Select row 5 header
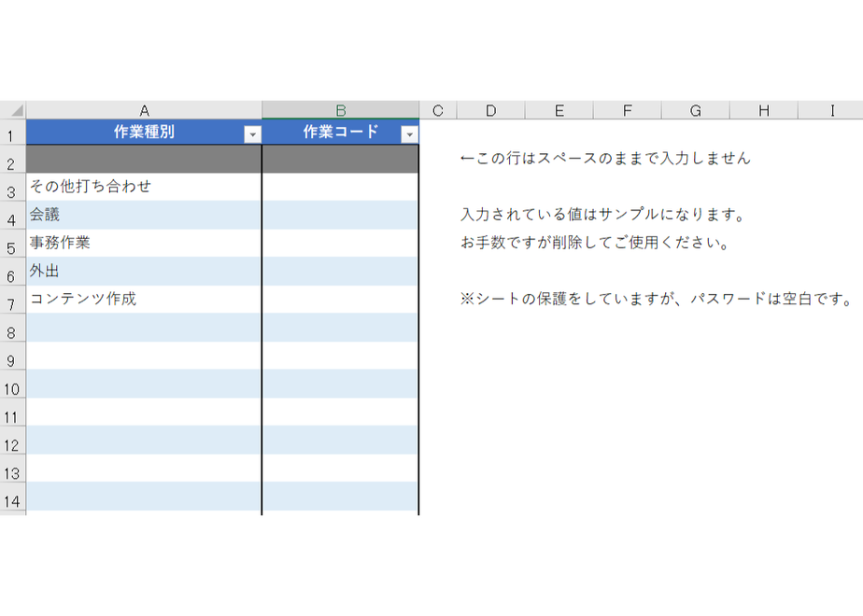 pyautogui.click(x=13, y=244)
